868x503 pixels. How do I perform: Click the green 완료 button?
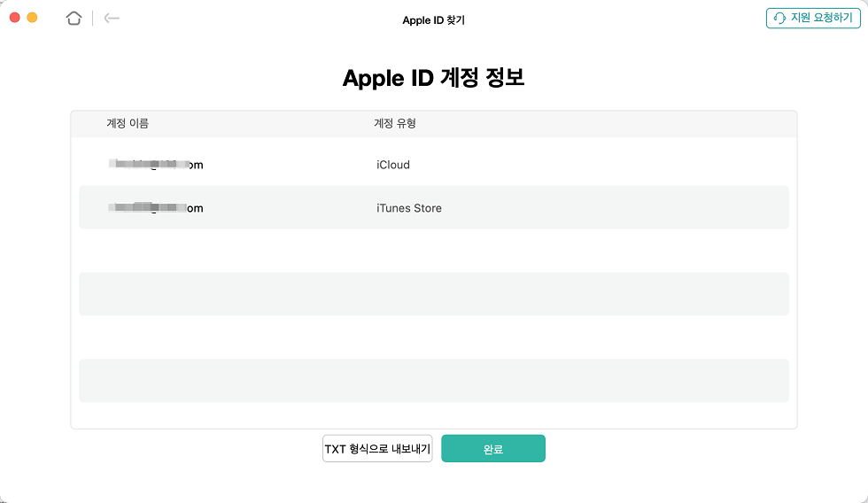(x=493, y=449)
